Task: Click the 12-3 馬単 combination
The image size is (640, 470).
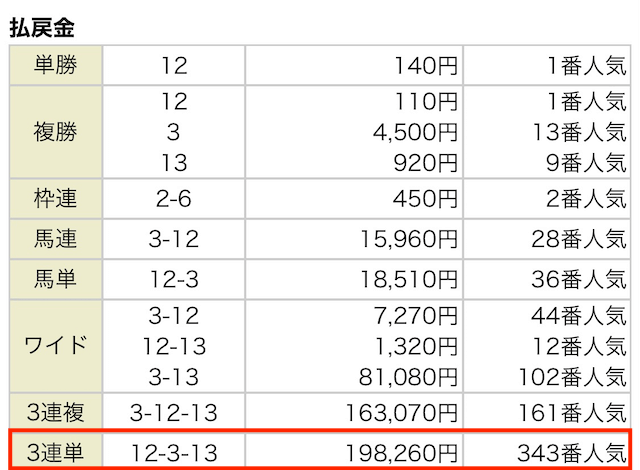Action: (x=174, y=279)
